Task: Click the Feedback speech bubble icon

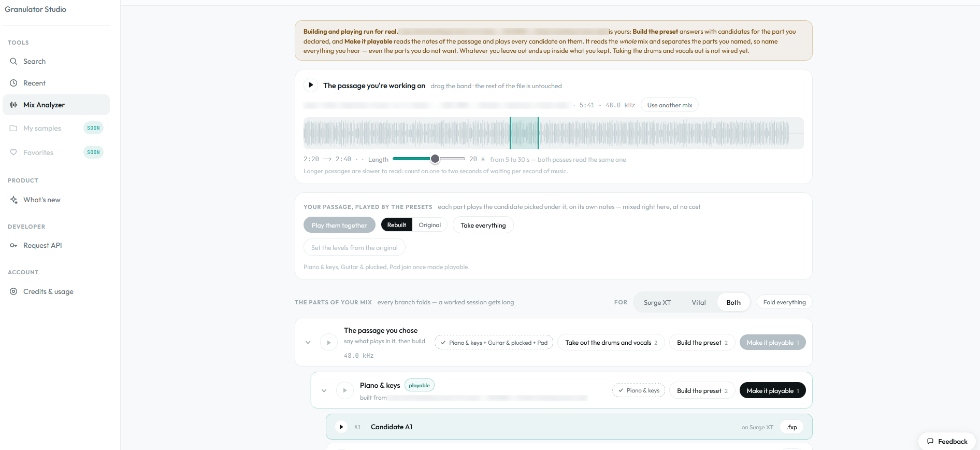Action: point(930,442)
